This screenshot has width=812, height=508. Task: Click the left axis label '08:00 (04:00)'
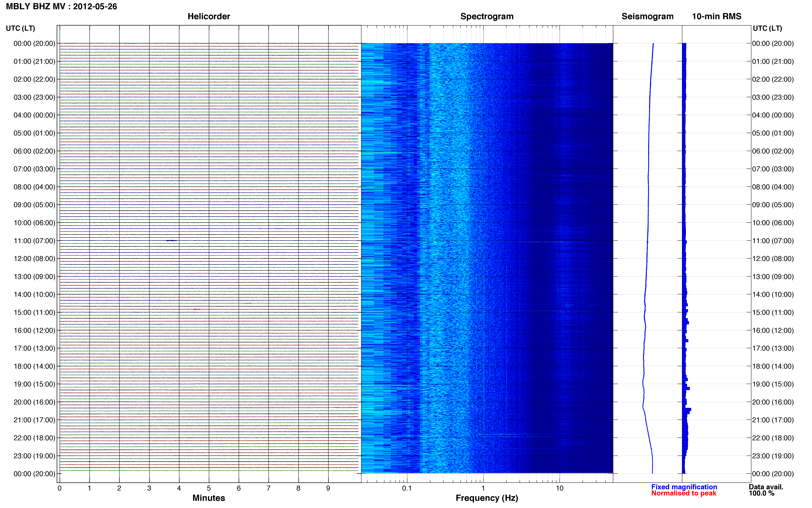coord(34,187)
